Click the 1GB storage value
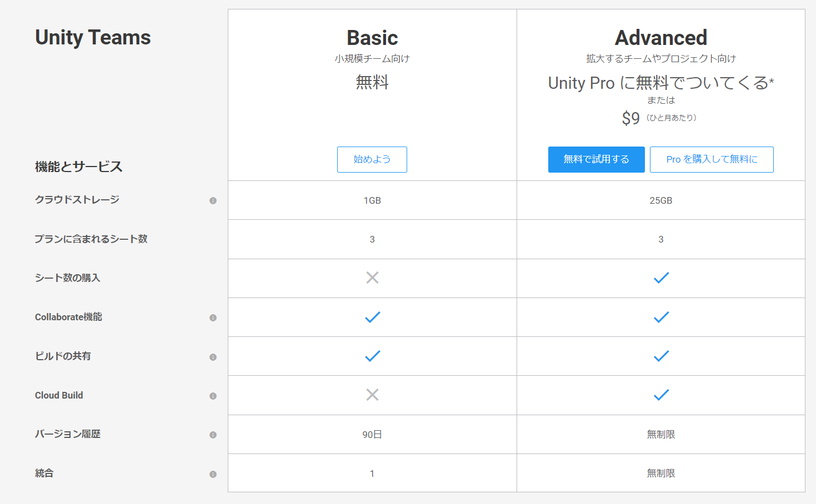Image resolution: width=816 pixels, height=504 pixels. pyautogui.click(x=372, y=200)
